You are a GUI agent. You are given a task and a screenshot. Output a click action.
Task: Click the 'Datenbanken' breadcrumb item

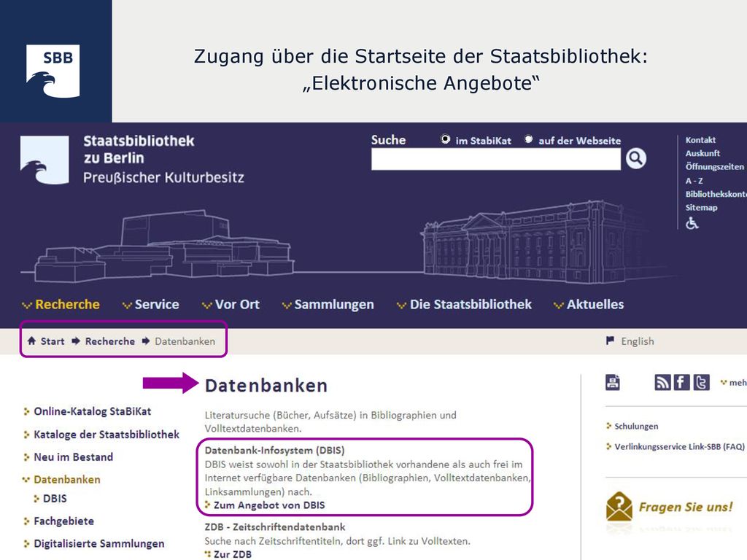(185, 341)
